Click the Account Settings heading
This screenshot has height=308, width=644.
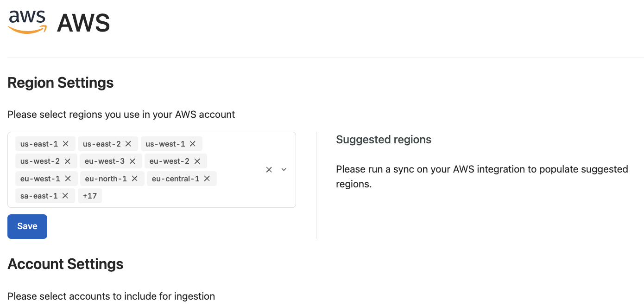[65, 264]
